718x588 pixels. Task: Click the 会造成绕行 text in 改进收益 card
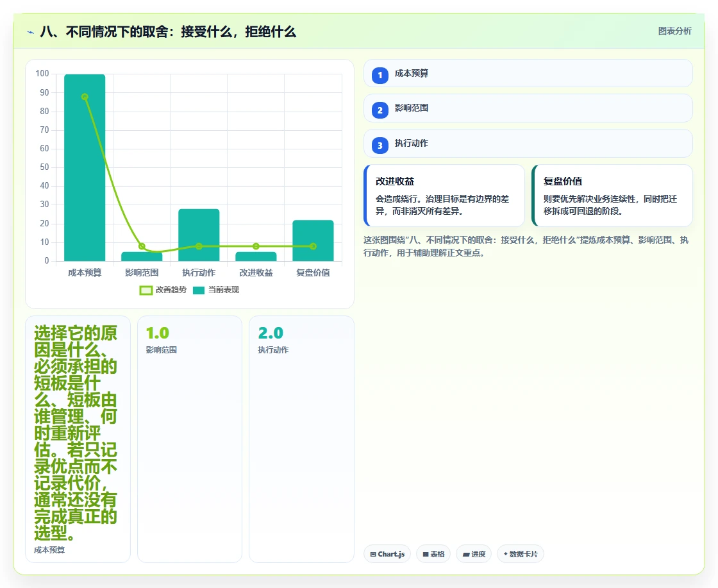click(x=442, y=205)
